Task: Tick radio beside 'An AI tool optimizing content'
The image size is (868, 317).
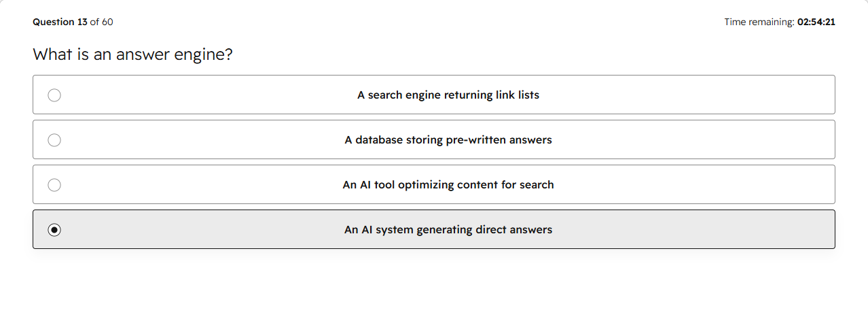Action: pos(54,185)
